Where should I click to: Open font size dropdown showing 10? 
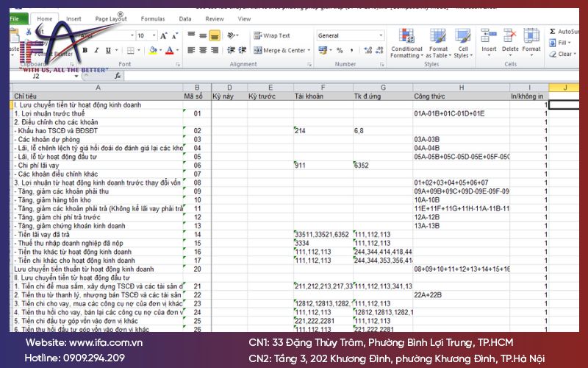coord(154,35)
